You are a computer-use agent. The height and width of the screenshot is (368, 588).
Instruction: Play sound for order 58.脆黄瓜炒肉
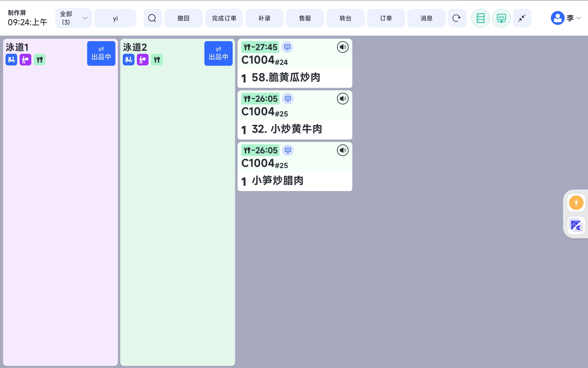pos(342,47)
